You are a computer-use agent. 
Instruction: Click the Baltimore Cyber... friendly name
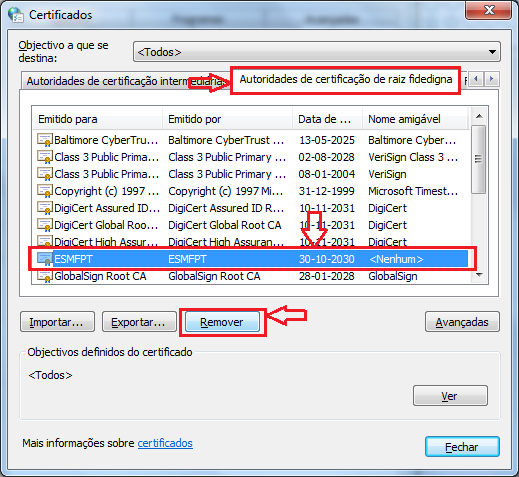[x=412, y=140]
